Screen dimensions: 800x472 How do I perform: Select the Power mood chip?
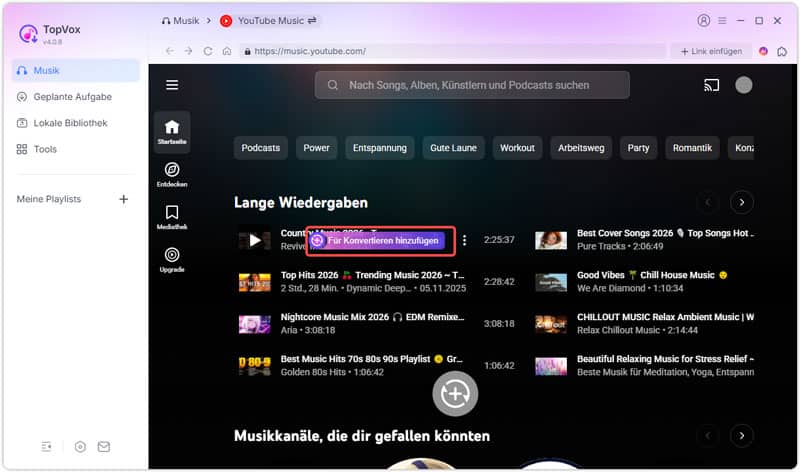point(316,148)
